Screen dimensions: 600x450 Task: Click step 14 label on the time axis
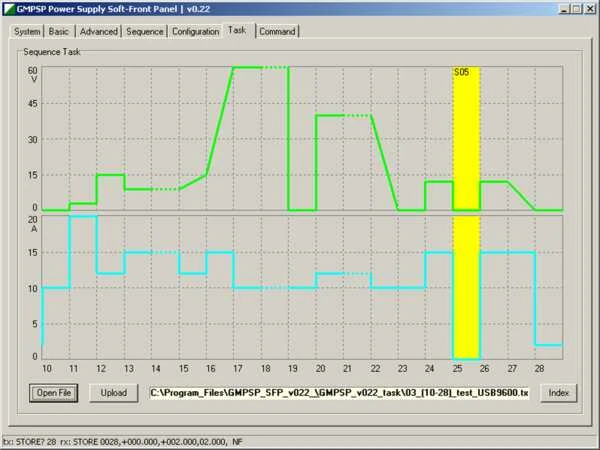pos(156,368)
